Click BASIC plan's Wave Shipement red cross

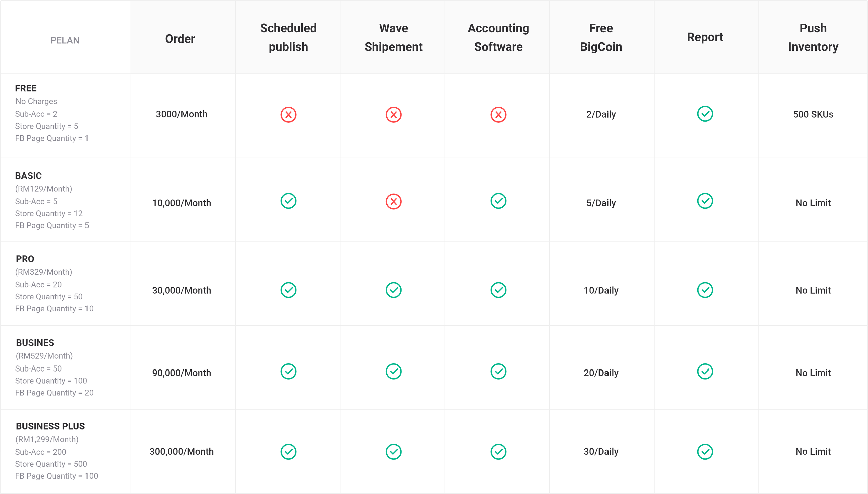(x=393, y=202)
